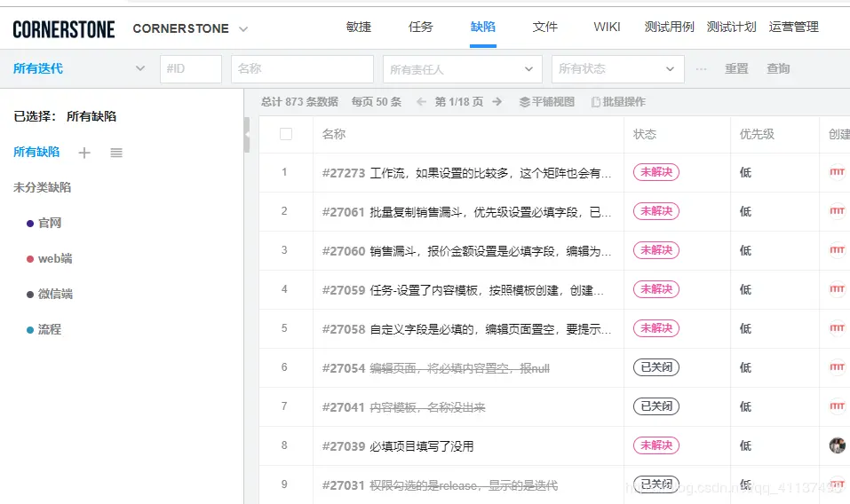Image resolution: width=850 pixels, height=504 pixels.
Task: Show more filters via ellipsis icon
Action: pos(701,69)
